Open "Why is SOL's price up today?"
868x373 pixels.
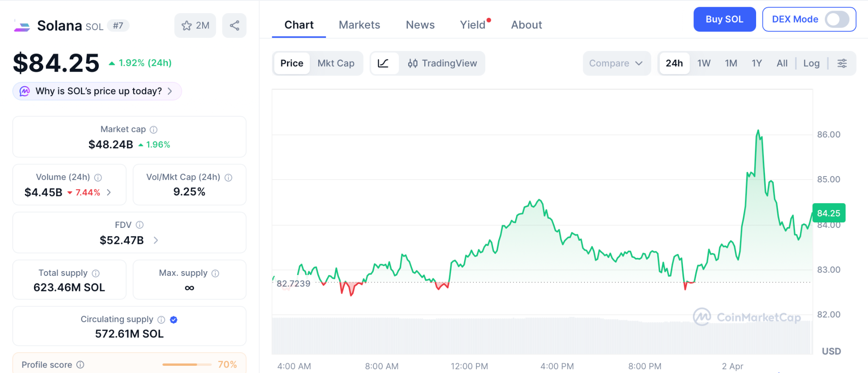click(x=97, y=91)
